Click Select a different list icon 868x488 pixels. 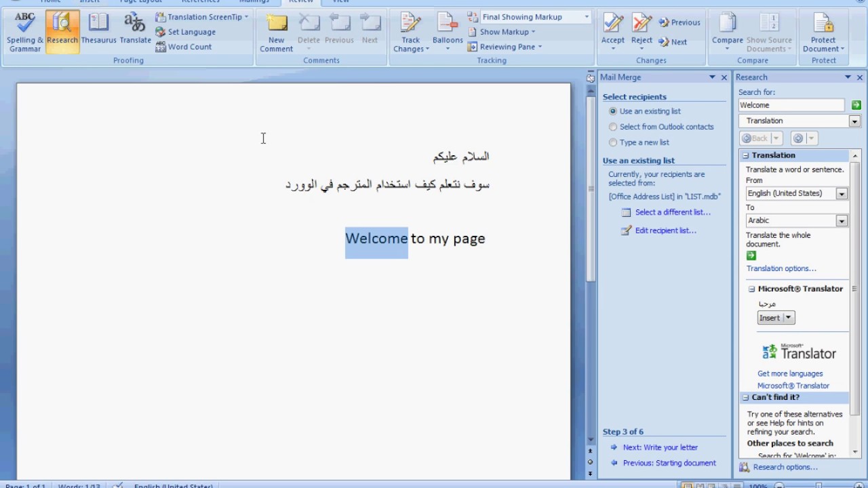pyautogui.click(x=627, y=212)
